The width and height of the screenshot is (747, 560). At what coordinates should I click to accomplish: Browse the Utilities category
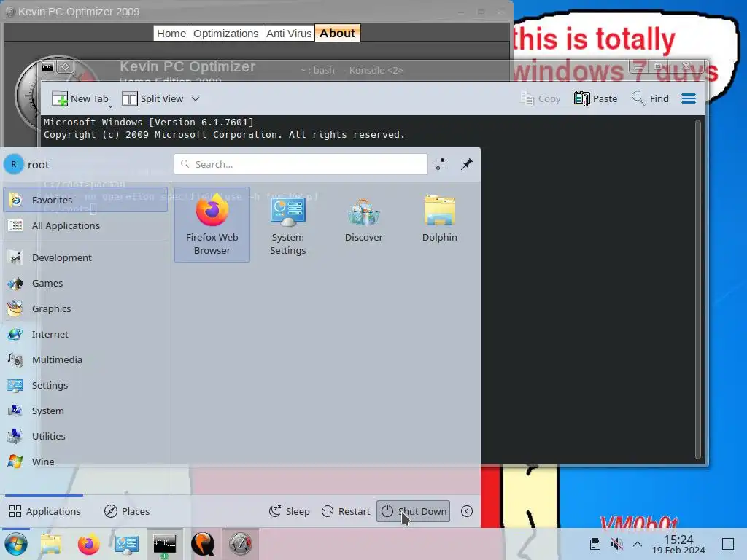point(86,436)
